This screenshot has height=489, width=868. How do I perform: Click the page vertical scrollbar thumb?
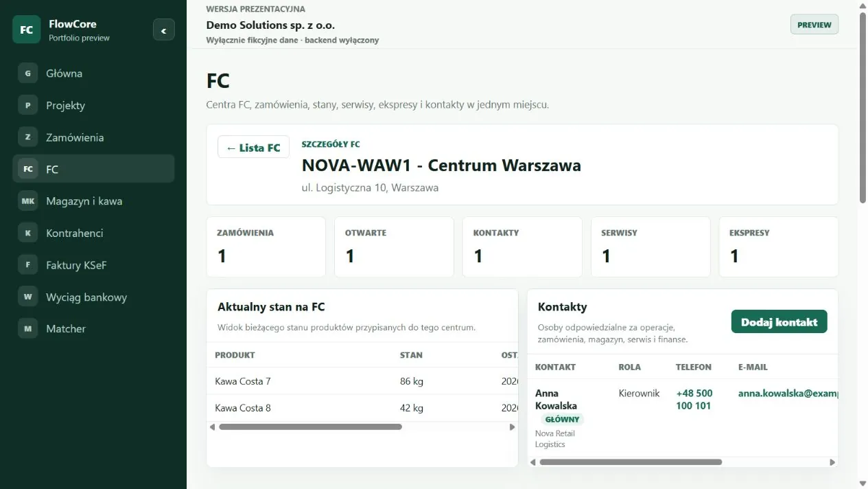pyautogui.click(x=863, y=106)
